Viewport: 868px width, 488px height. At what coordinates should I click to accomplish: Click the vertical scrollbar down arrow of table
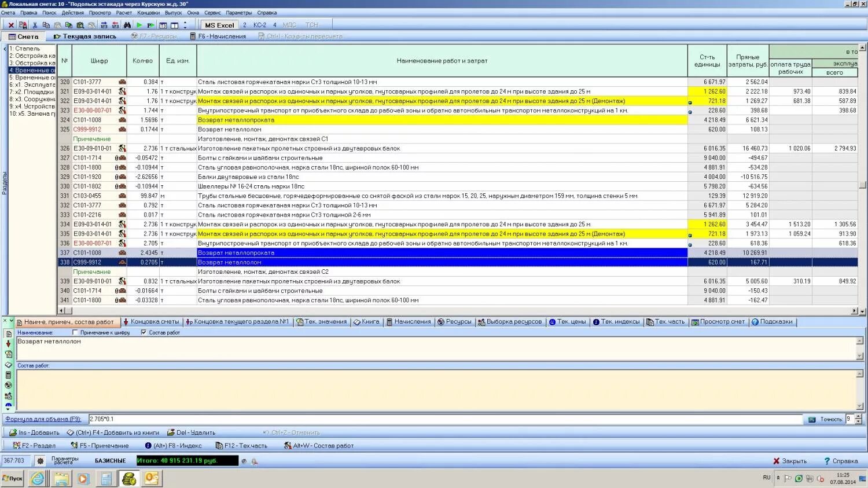pyautogui.click(x=863, y=311)
